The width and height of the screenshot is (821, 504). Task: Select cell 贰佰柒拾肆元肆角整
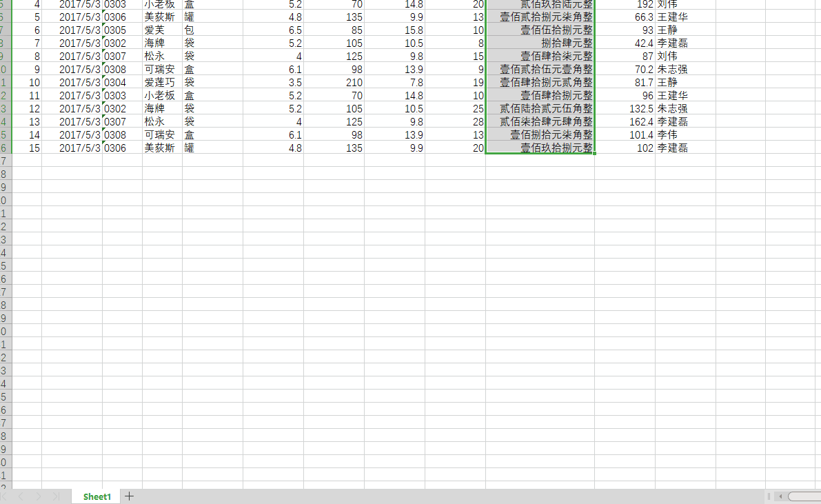point(540,121)
